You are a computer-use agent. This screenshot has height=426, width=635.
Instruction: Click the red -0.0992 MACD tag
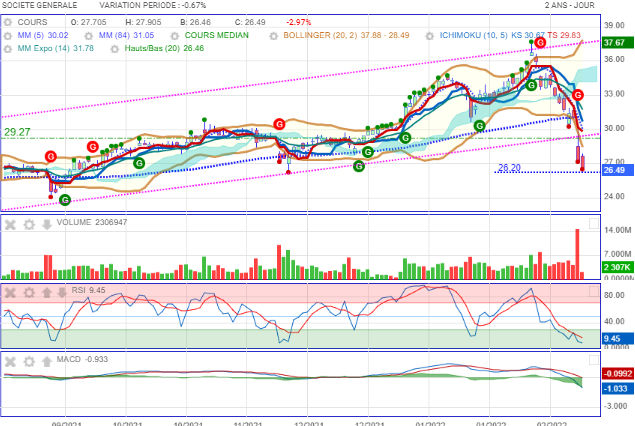[x=617, y=373]
